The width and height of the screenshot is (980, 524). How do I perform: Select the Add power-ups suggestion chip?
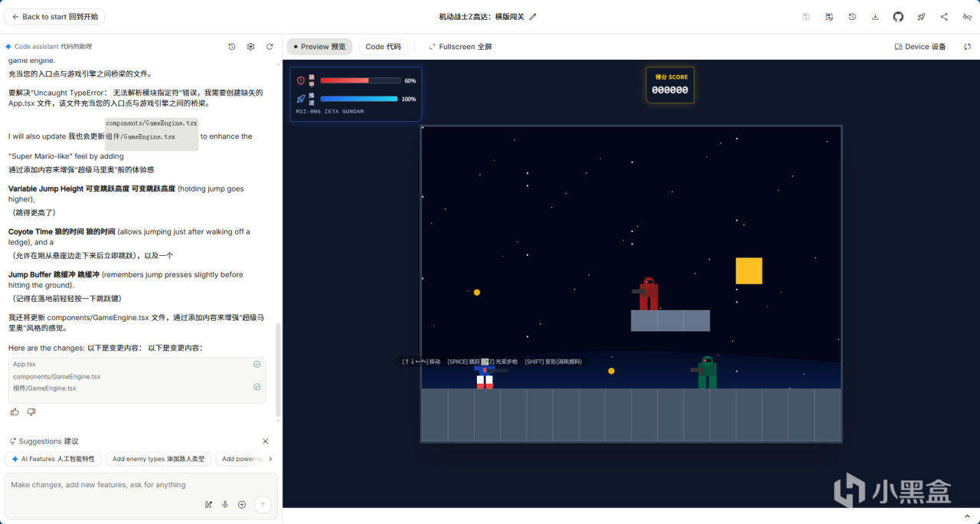(x=241, y=459)
